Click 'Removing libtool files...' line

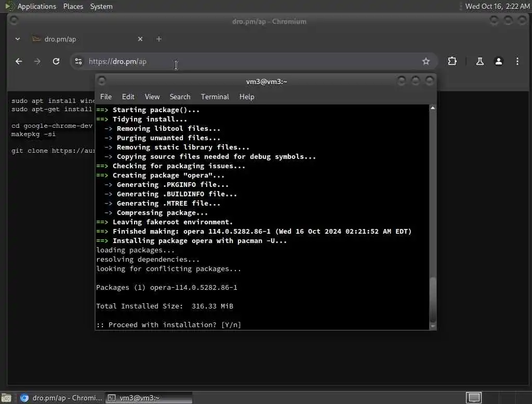162,129
